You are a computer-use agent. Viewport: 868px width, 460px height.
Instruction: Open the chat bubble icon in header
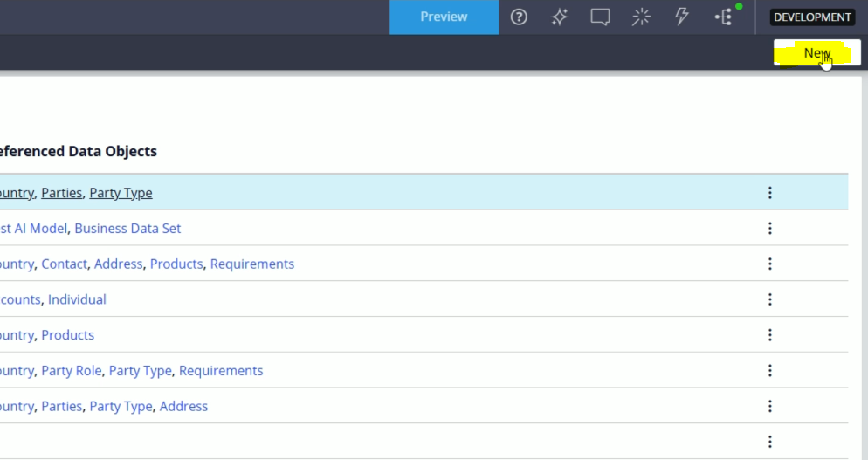600,17
